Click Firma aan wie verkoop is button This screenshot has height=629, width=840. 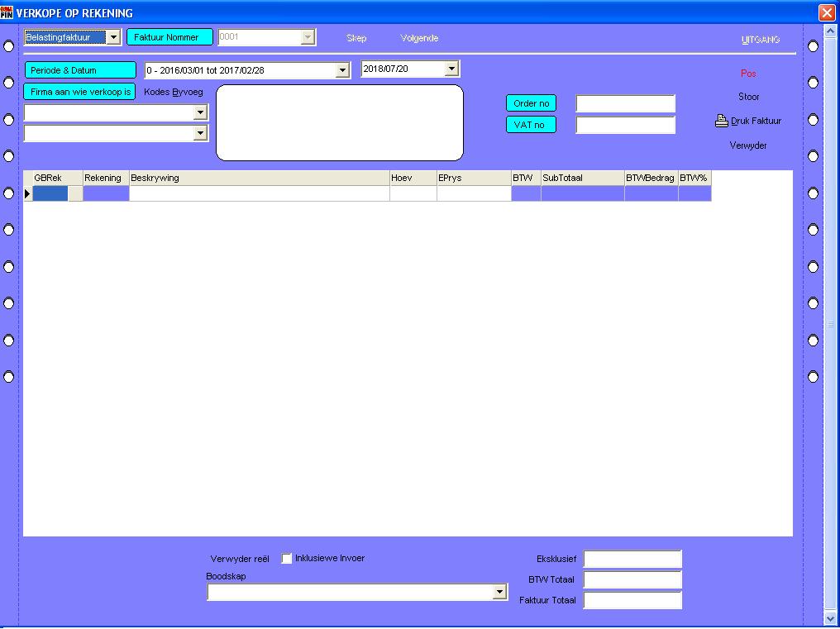[x=80, y=92]
